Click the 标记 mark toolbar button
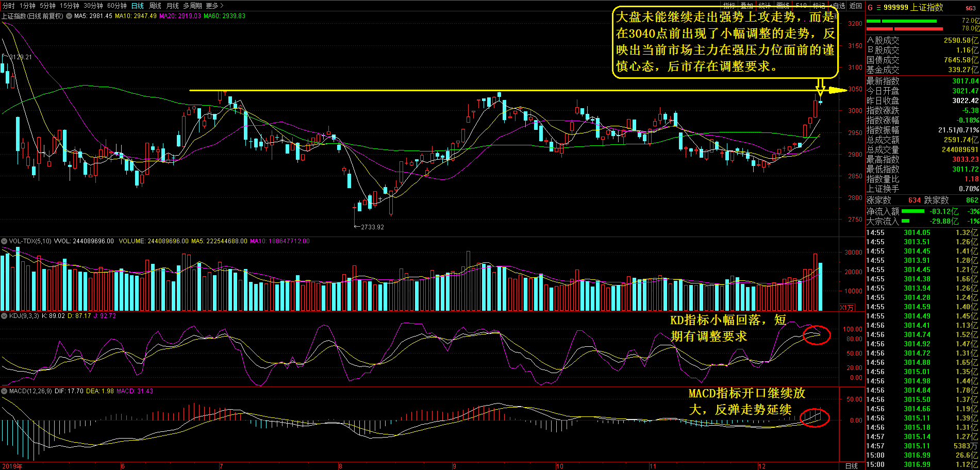 click(x=819, y=6)
